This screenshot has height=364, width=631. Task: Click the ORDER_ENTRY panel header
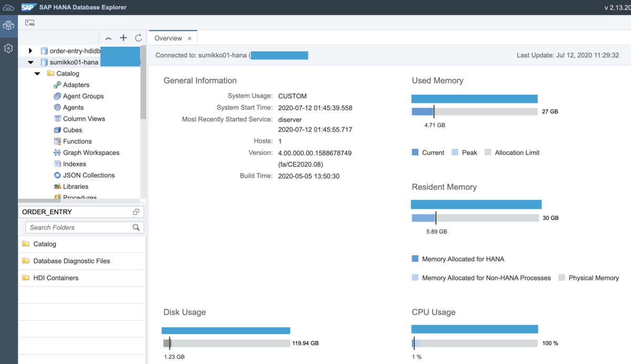82,212
